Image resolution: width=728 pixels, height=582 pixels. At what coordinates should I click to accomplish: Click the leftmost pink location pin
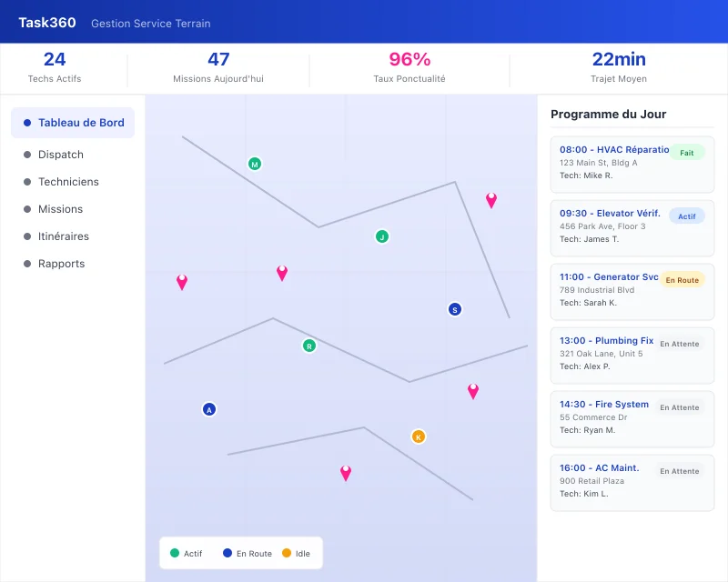tap(182, 282)
